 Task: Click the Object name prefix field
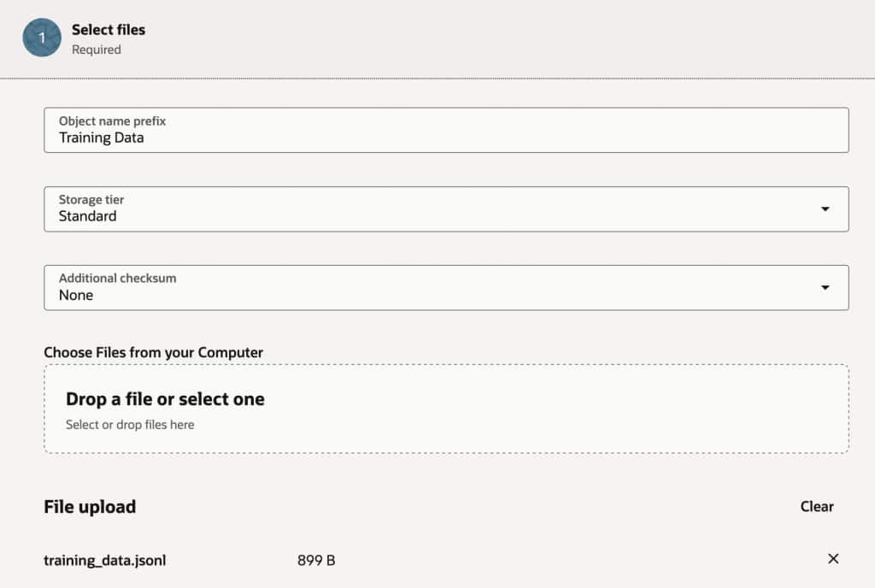point(444,130)
